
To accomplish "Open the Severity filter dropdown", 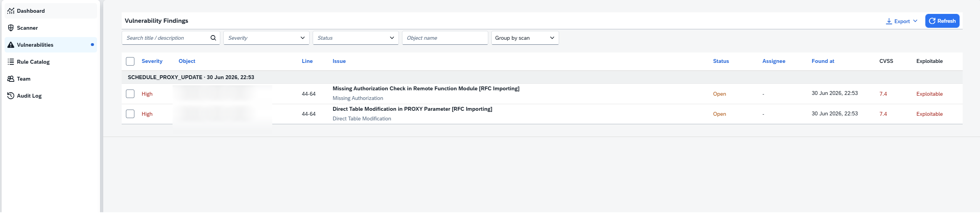I will click(x=266, y=38).
